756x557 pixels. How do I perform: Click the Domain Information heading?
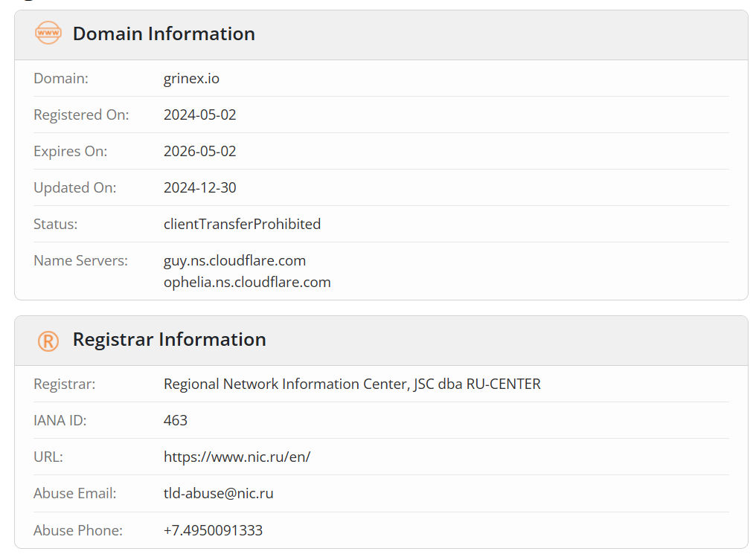(x=164, y=33)
